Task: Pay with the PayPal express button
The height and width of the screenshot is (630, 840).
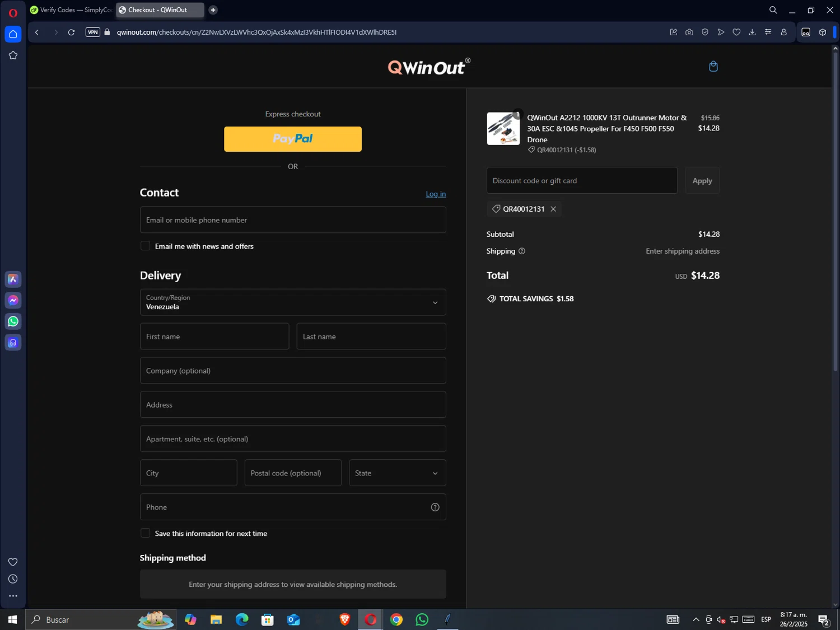Action: coord(293,139)
